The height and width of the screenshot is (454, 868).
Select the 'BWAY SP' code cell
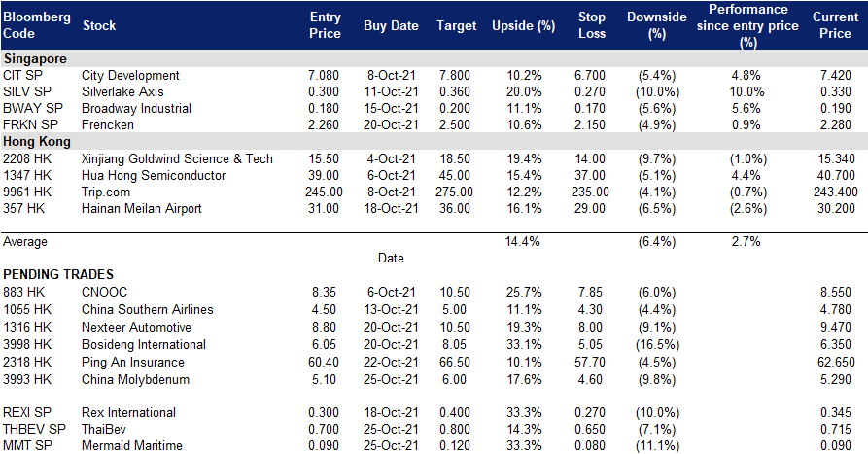point(33,109)
